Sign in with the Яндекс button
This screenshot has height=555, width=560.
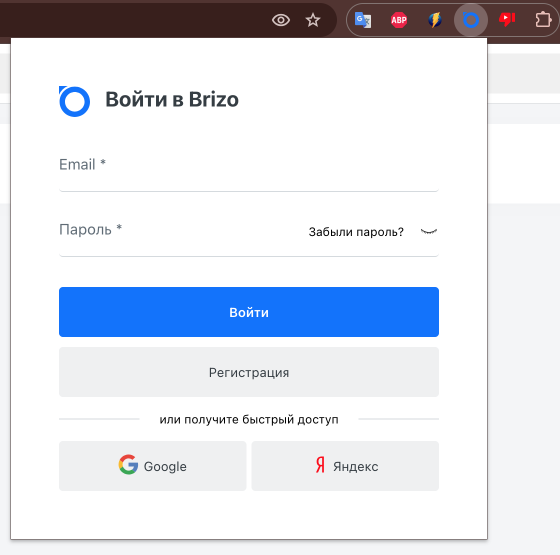click(x=345, y=466)
